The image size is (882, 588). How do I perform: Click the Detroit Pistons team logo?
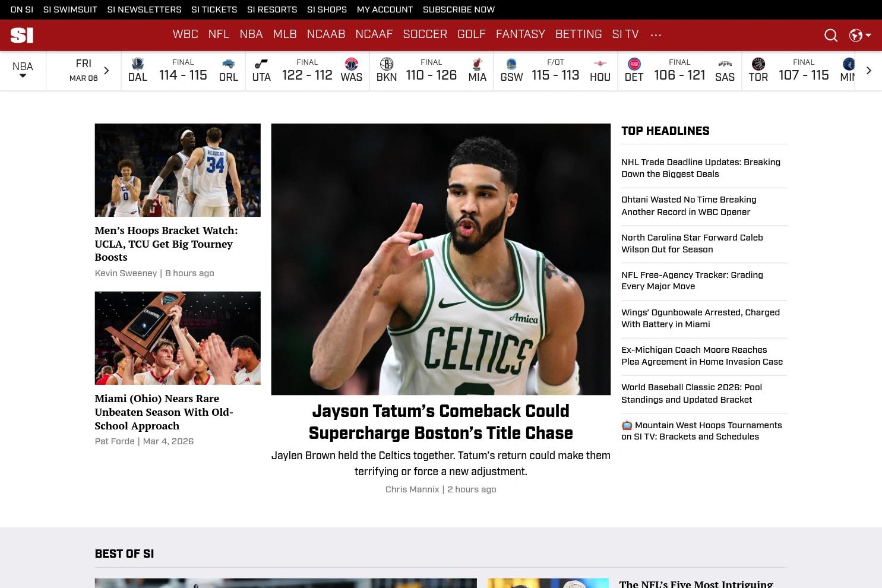(634, 64)
